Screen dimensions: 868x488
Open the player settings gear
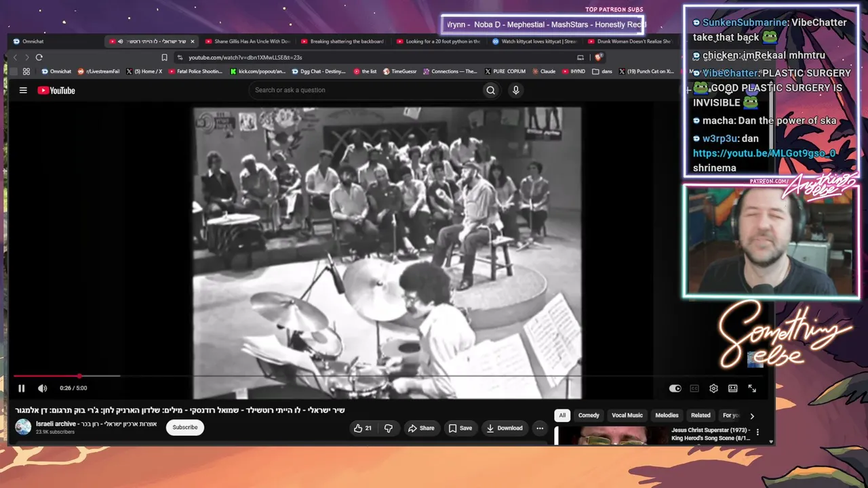coord(713,388)
